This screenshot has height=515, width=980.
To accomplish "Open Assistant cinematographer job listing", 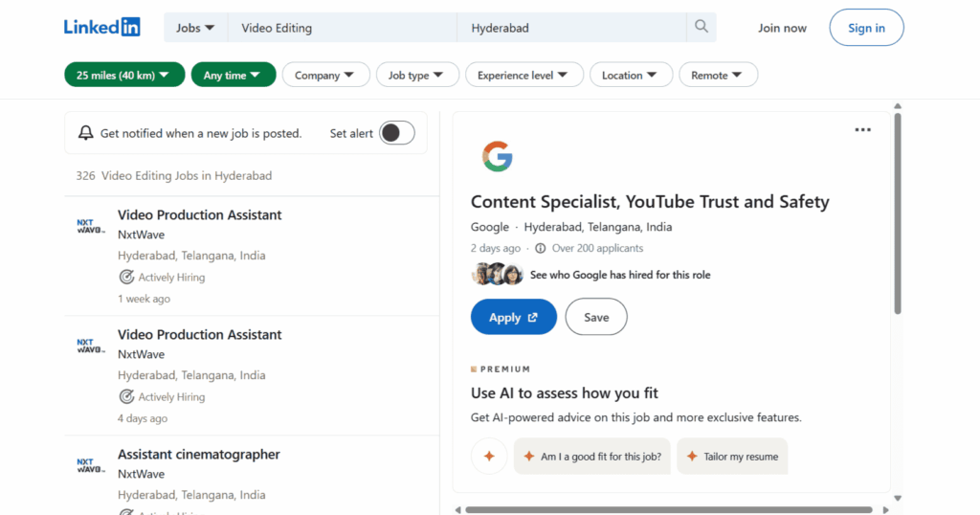I will tap(199, 455).
